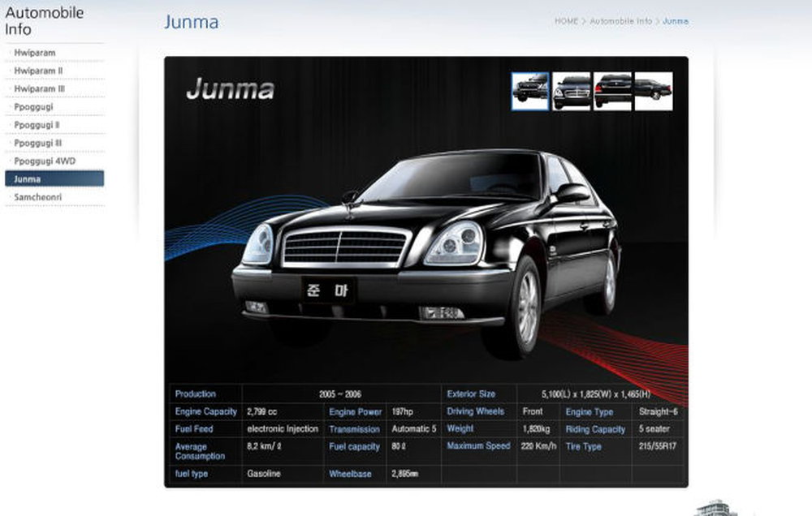Open Hwiparam in the sidebar
This screenshot has width=812, height=516.
coord(35,53)
